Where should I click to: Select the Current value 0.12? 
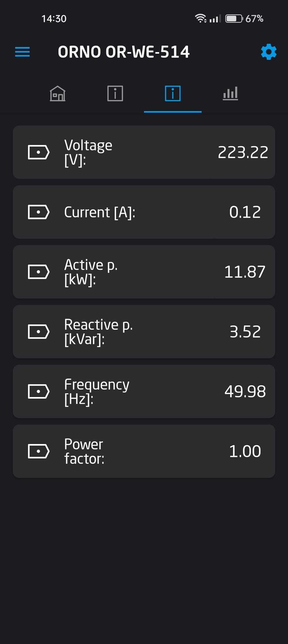point(245,212)
